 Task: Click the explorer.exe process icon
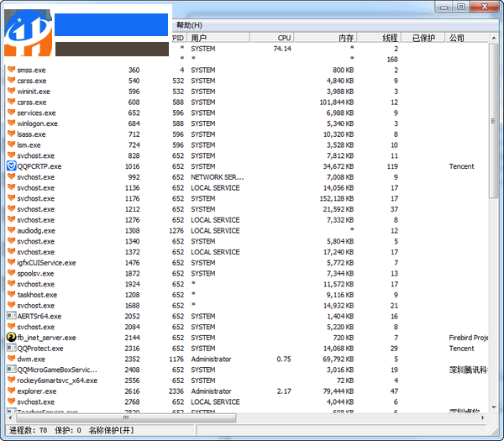pyautogui.click(x=11, y=391)
